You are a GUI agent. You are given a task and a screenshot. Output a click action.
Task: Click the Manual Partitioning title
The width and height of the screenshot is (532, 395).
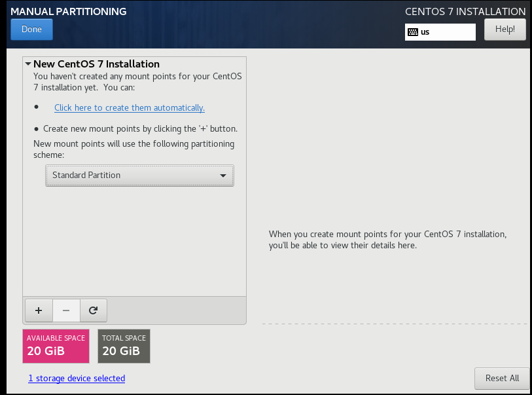(x=69, y=12)
